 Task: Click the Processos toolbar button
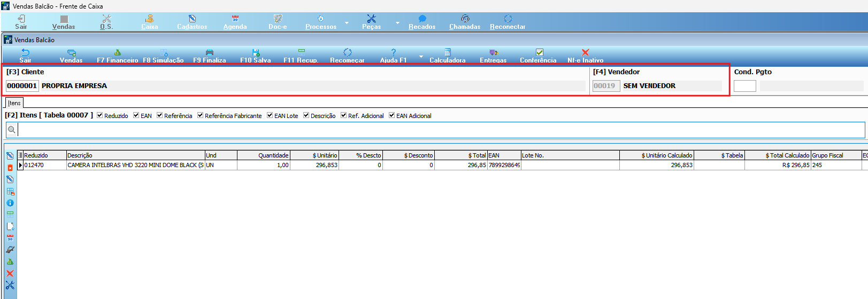[x=321, y=22]
